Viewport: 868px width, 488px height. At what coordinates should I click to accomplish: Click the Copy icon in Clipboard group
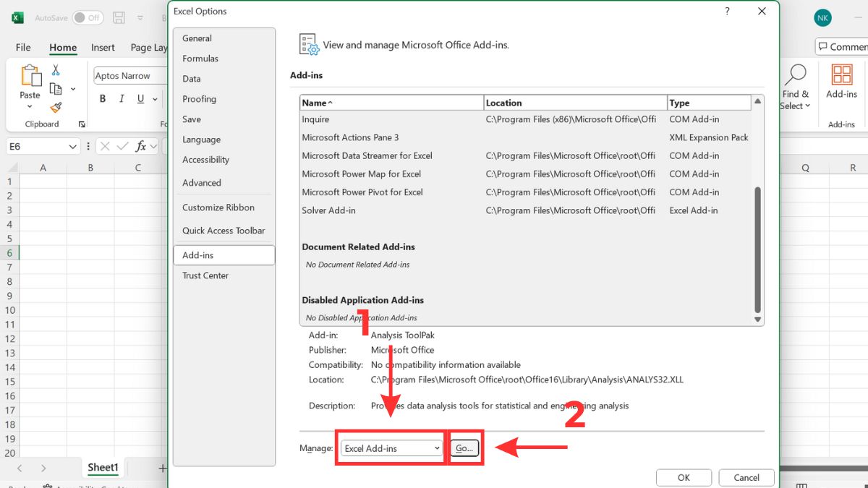coord(56,89)
